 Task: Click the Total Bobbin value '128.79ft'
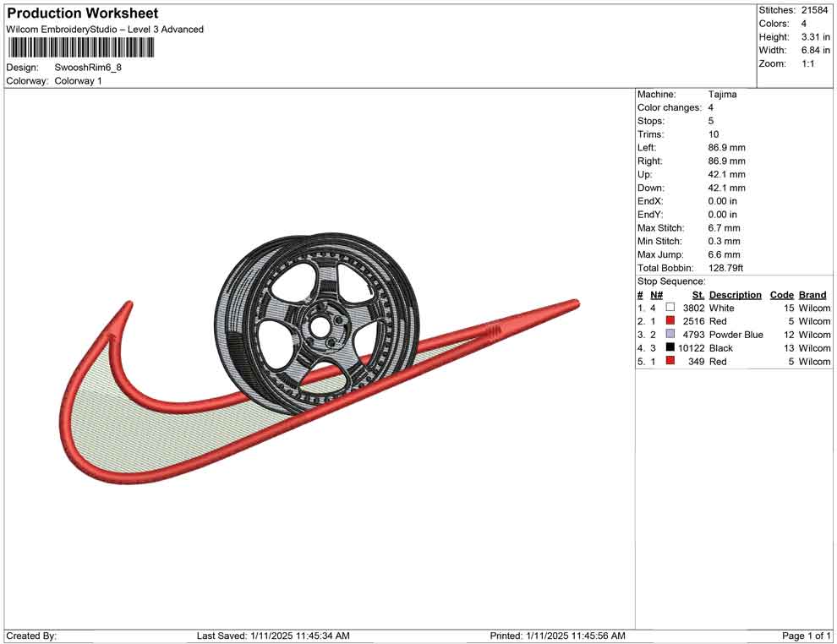tap(725, 268)
